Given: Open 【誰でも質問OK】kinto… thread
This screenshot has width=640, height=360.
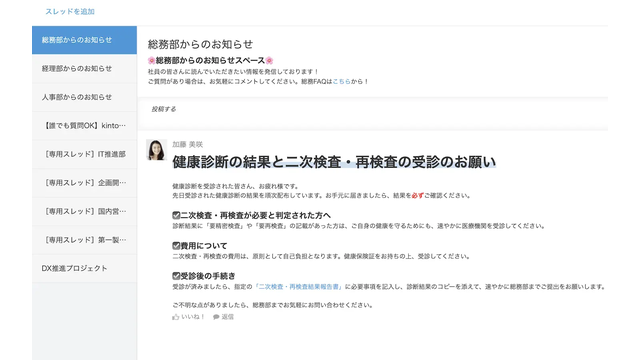Looking at the screenshot, I should point(84,126).
